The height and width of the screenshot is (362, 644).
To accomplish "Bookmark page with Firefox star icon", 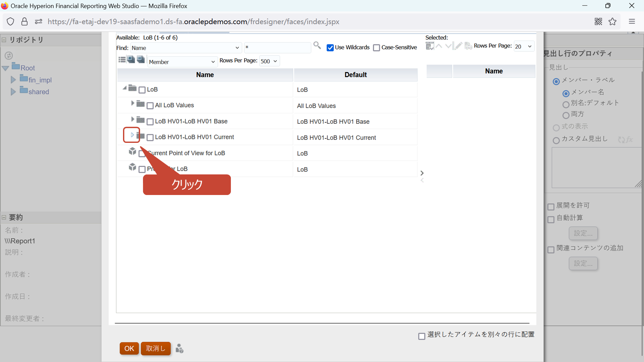I will tap(612, 22).
